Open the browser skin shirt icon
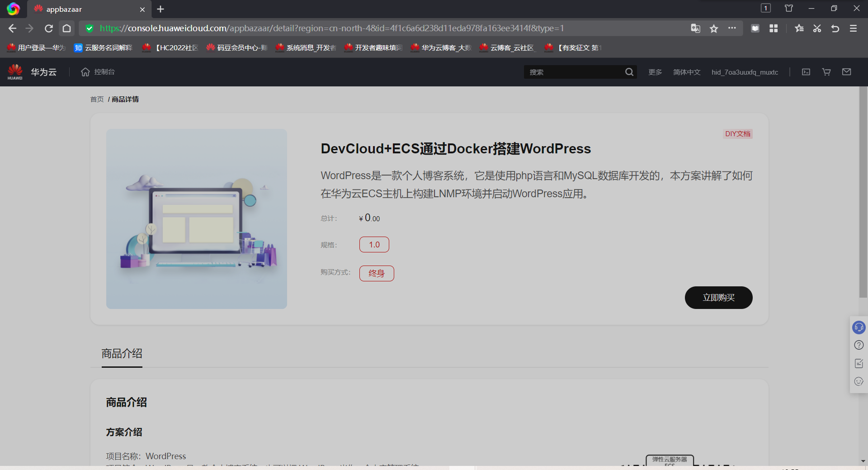 point(789,8)
